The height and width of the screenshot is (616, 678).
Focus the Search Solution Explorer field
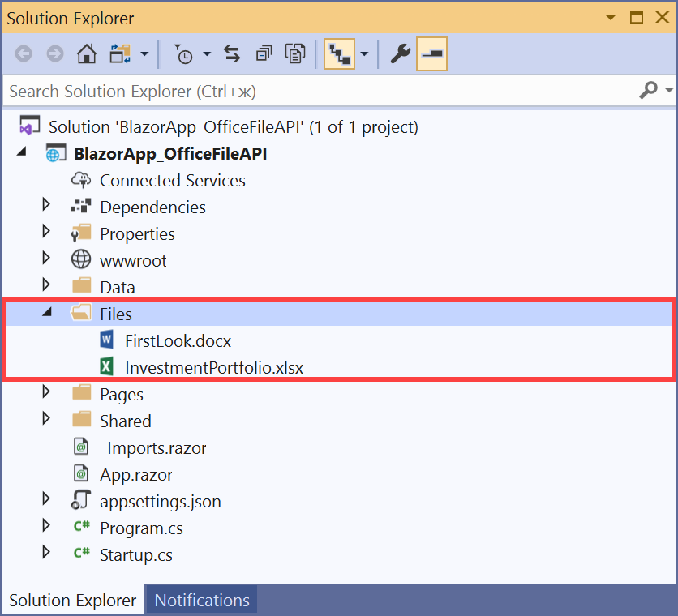(320, 92)
